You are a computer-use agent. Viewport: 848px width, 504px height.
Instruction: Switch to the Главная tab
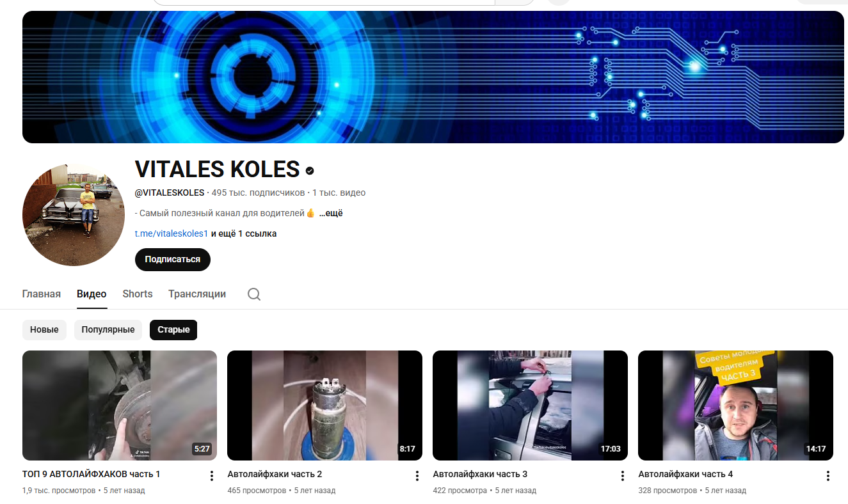coord(42,294)
